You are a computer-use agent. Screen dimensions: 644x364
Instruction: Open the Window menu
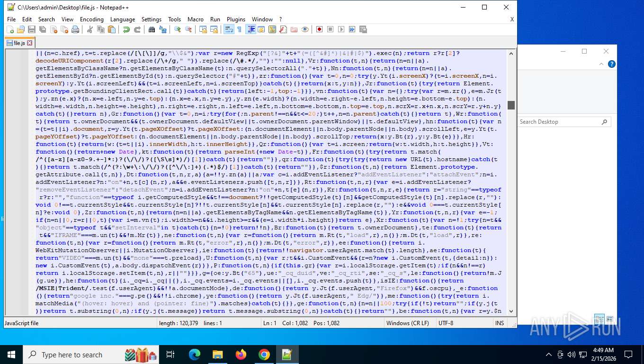pos(262,19)
